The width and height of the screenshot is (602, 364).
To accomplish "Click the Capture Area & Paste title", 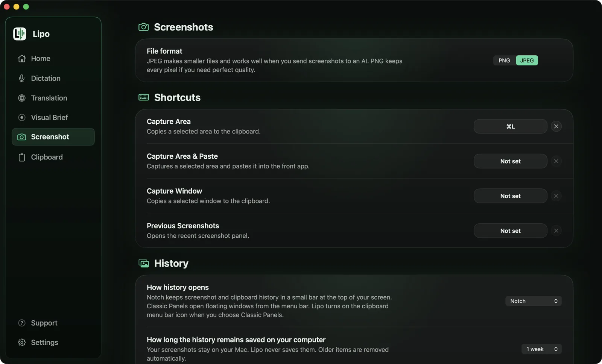I will (182, 156).
